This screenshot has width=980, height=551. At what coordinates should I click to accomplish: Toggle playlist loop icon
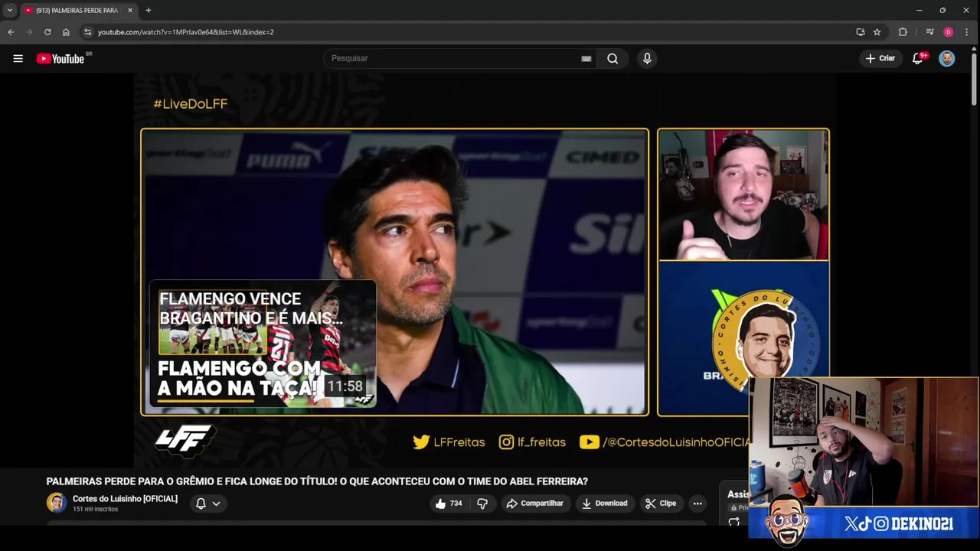coord(733,522)
